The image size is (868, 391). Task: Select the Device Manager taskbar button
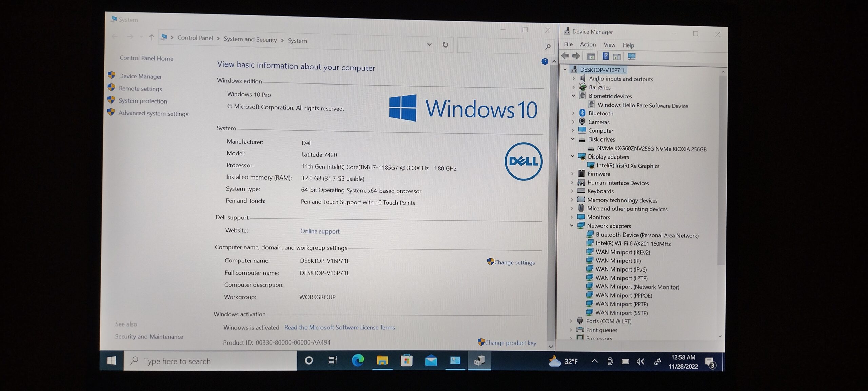[479, 361]
